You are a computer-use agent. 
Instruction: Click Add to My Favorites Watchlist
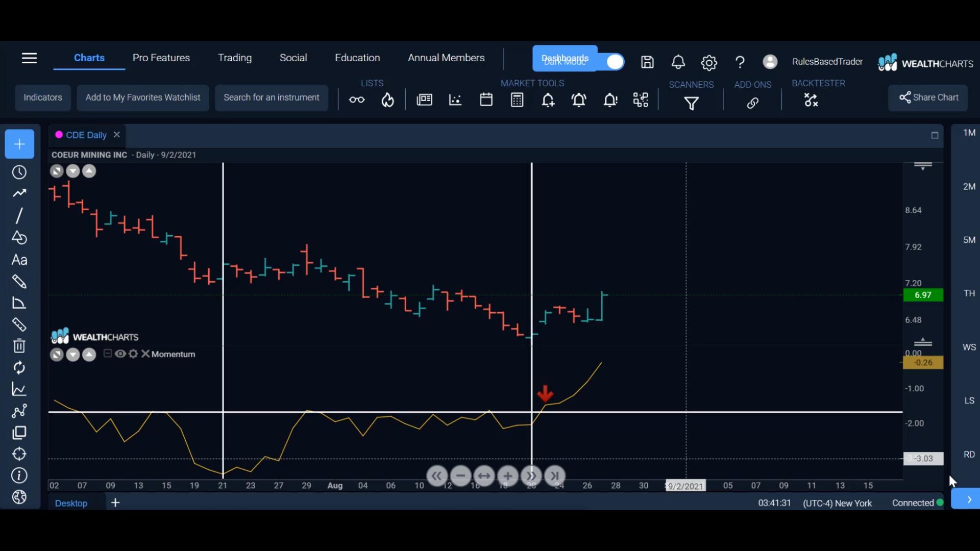tap(143, 97)
